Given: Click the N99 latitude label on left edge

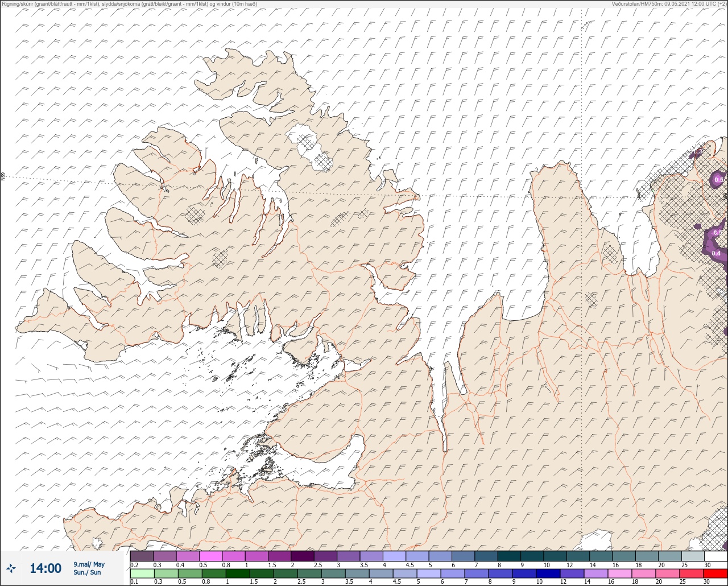Looking at the screenshot, I should pyautogui.click(x=3, y=177).
